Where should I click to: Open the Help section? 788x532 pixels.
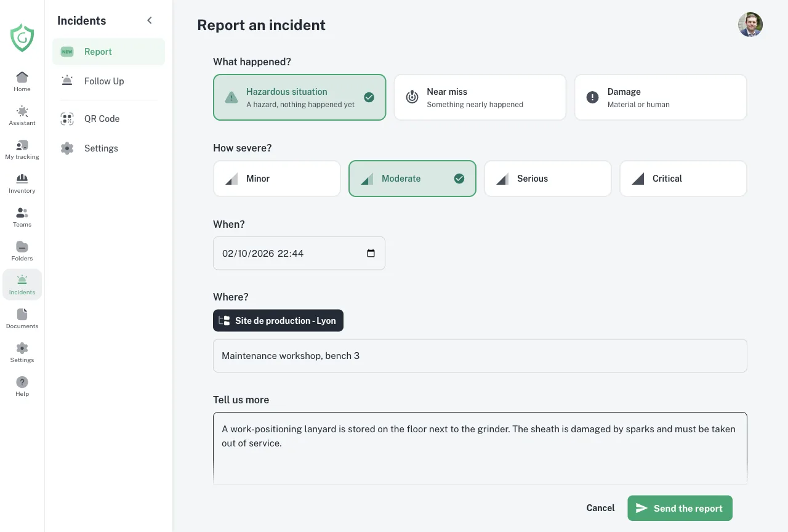point(22,386)
